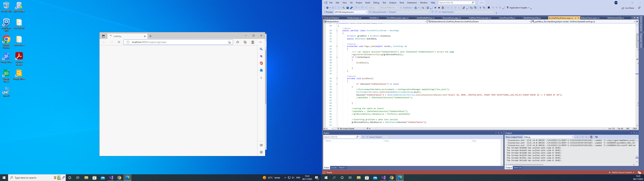Open the Office icon in Edge sidebar

261,63
